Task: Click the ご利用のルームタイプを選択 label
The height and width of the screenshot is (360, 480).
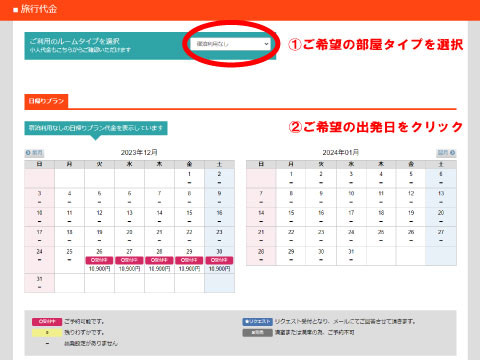Action: (74, 41)
